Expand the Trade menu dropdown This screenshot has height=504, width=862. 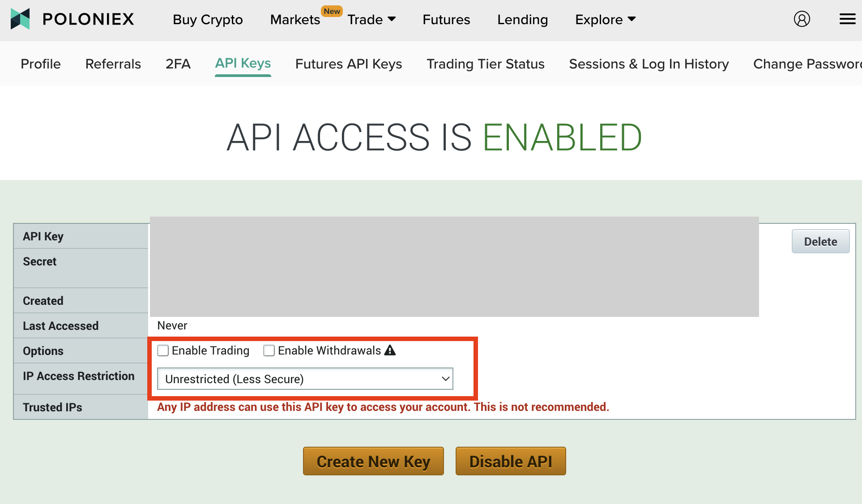click(371, 20)
